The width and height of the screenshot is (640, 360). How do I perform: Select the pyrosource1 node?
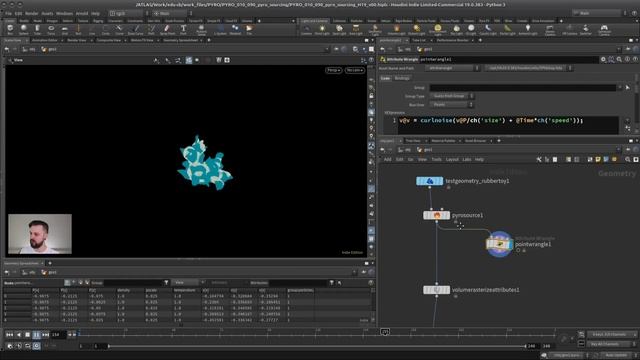pyautogui.click(x=436, y=215)
